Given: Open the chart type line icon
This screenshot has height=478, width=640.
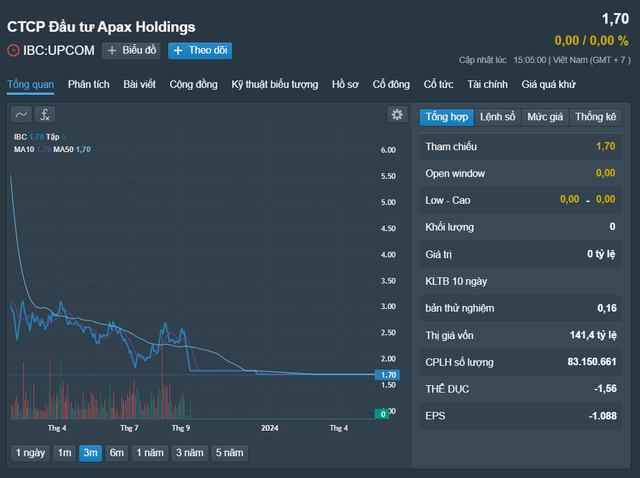Looking at the screenshot, I should pos(21,115).
